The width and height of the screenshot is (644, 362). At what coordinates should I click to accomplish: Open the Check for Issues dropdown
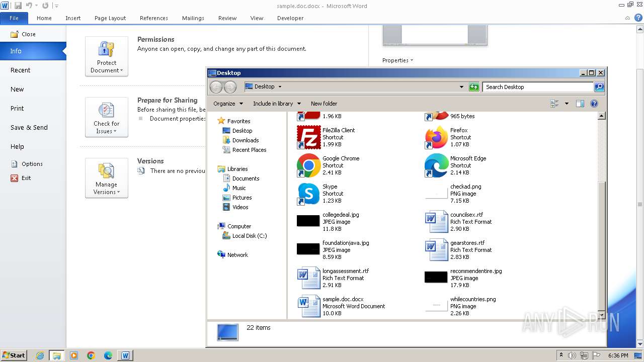point(107,117)
